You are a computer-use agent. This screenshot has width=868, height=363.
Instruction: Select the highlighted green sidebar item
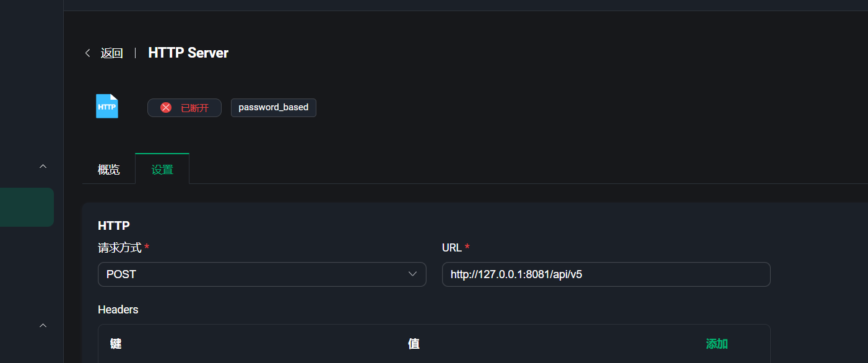point(27,207)
